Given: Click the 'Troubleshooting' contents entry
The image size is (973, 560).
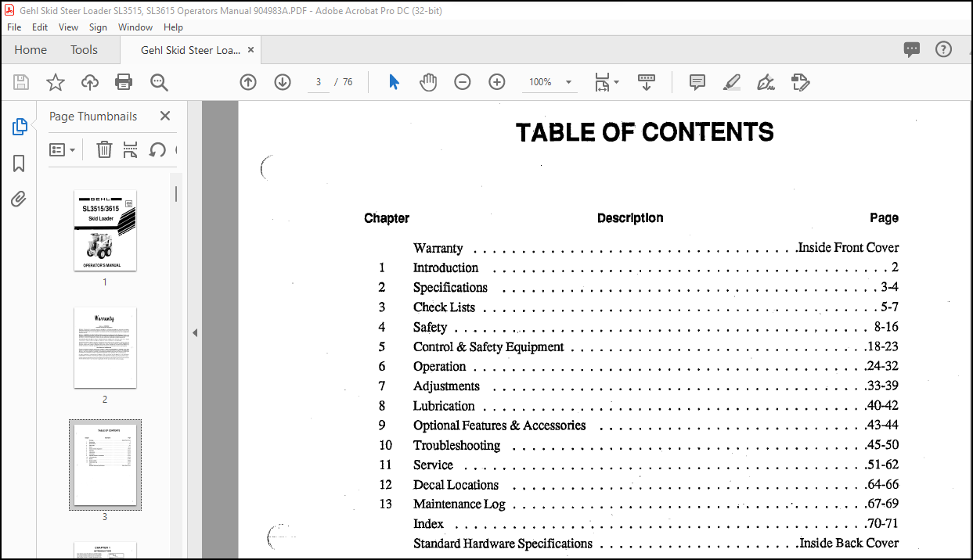Looking at the screenshot, I should pos(456,445).
